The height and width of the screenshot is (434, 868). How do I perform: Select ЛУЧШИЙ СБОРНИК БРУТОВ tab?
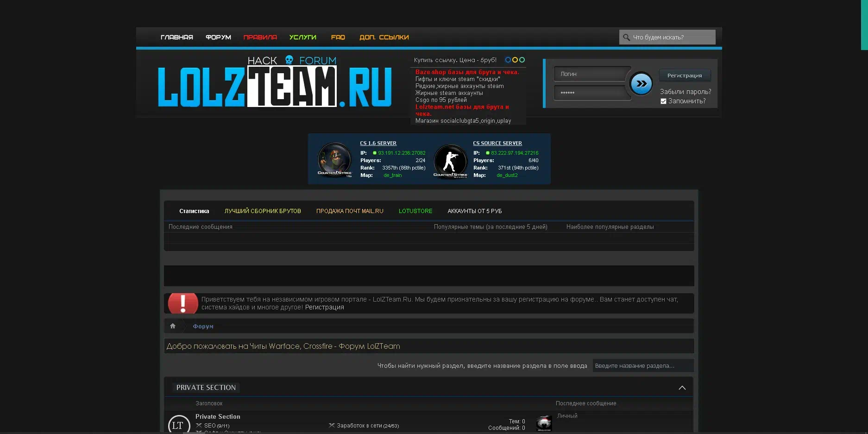[x=263, y=211]
